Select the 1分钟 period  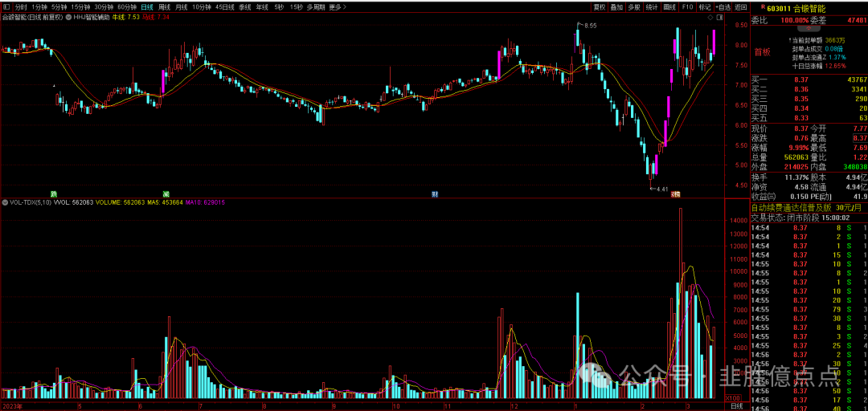pos(39,8)
